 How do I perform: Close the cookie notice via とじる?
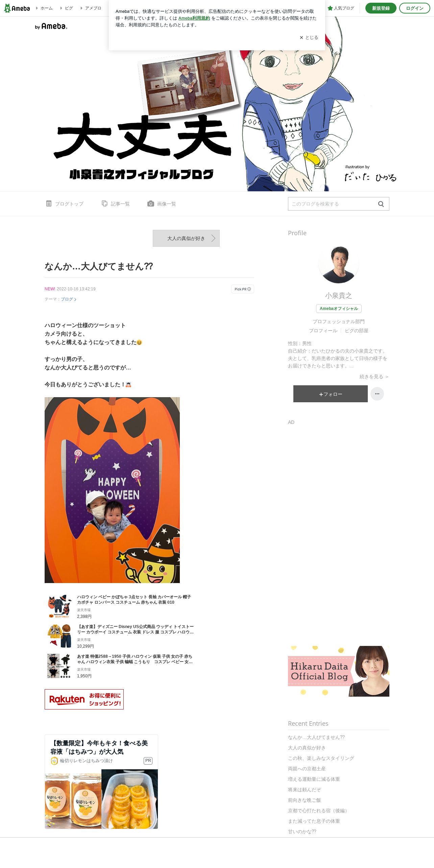click(x=309, y=38)
